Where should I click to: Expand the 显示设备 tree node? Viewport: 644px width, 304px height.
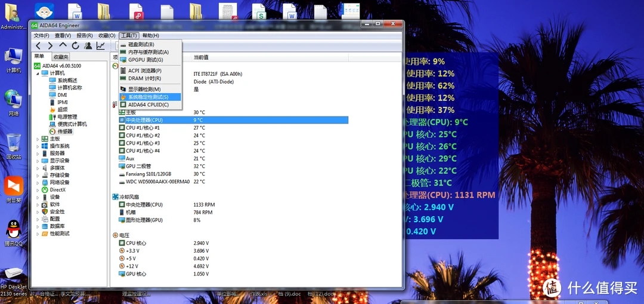[38, 161]
